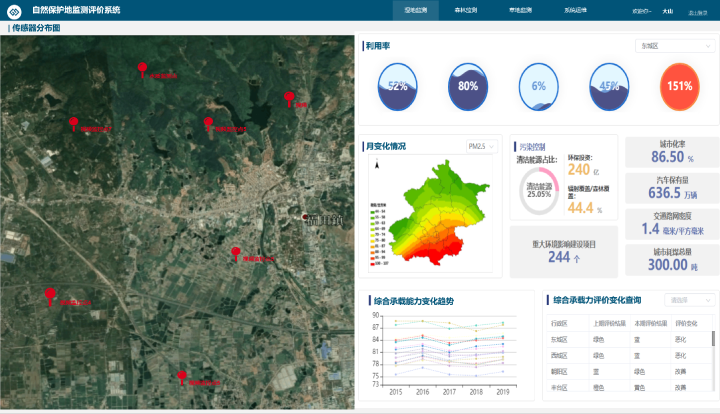Click the 80% utilization wave gauge
Image resolution: width=720 pixels, height=414 pixels.
tap(468, 86)
